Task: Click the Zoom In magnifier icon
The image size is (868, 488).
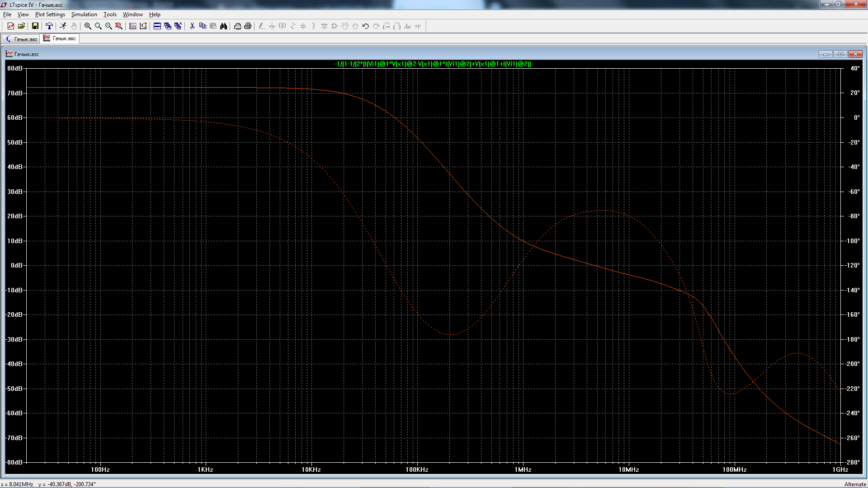Action: pos(88,26)
